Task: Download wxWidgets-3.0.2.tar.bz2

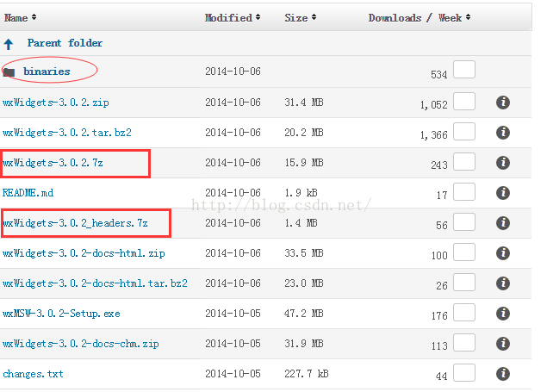Action: point(67,133)
